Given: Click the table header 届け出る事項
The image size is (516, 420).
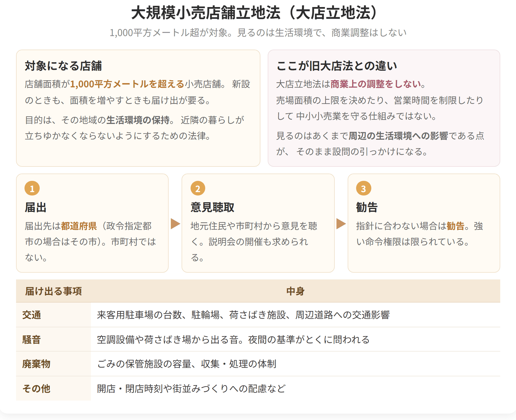Looking at the screenshot, I should pyautogui.click(x=53, y=291).
